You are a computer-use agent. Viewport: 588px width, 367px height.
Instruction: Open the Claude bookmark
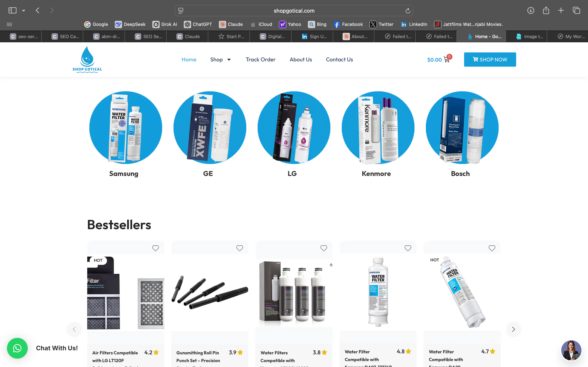(x=231, y=24)
